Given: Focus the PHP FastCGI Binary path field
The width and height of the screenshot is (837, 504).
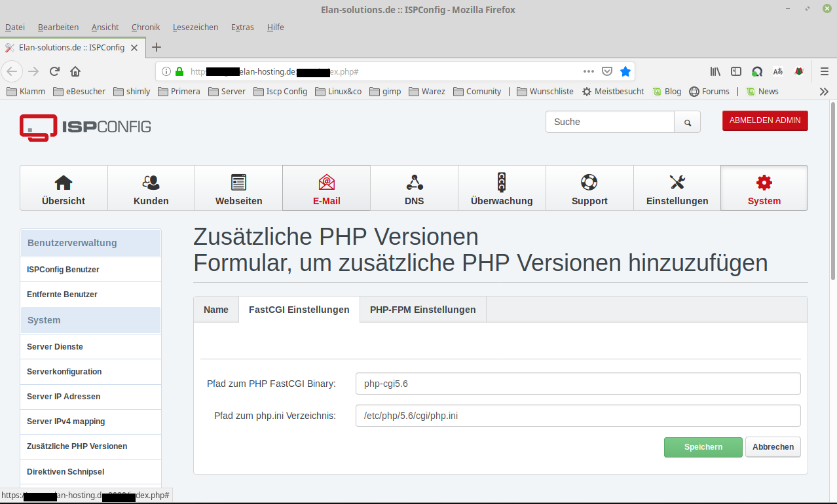Looking at the screenshot, I should click(578, 384).
